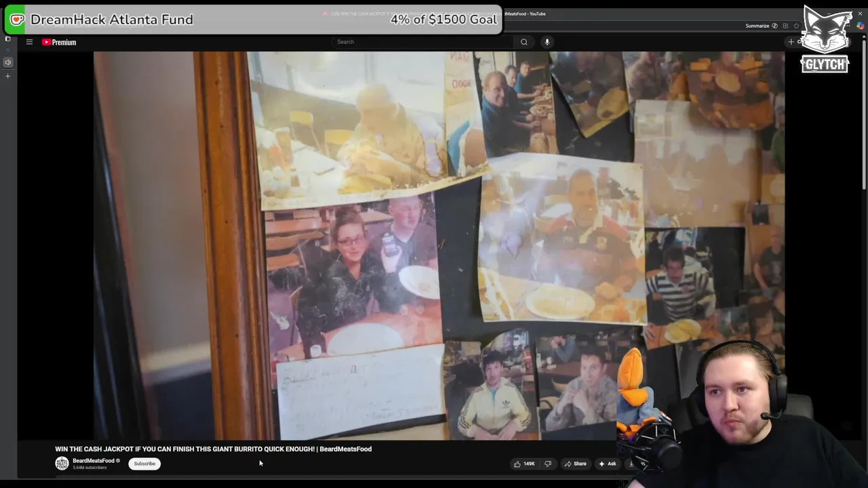Click the video player to pause playback
The image size is (868, 488).
pyautogui.click(x=439, y=245)
